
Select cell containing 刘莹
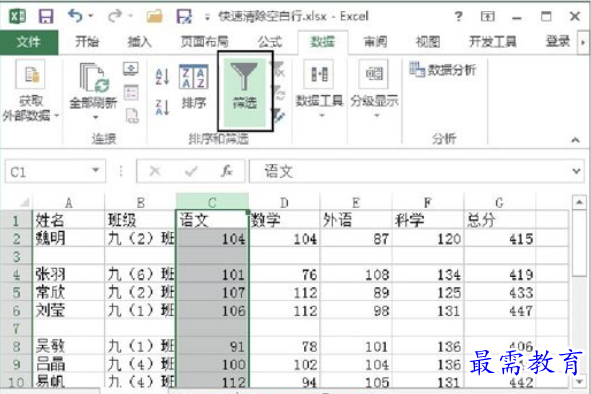[x=69, y=310]
